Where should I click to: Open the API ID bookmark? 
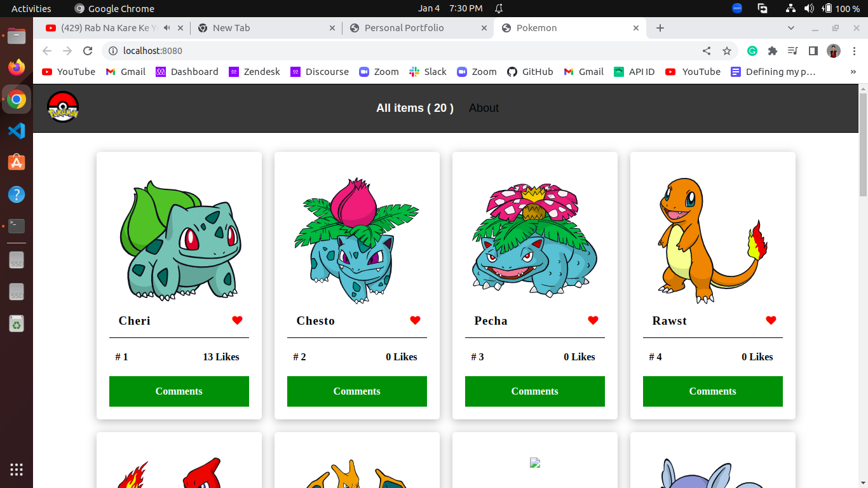click(x=634, y=72)
